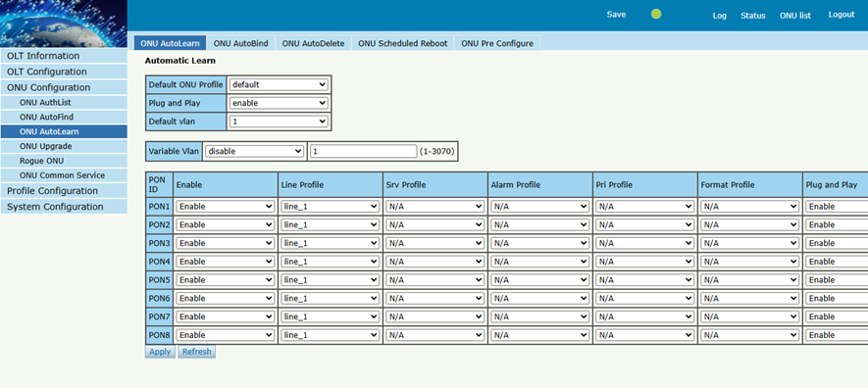Click the PON5 row label
The height and width of the screenshot is (388, 868).
coord(160,279)
